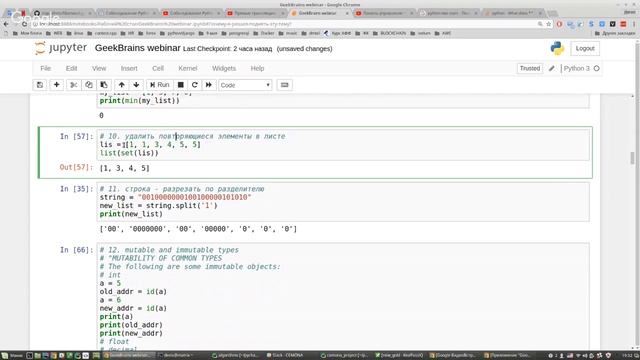Viewport: 640px width, 360px height.
Task: Click inside code cell In [57]
Action: [x=343, y=144]
